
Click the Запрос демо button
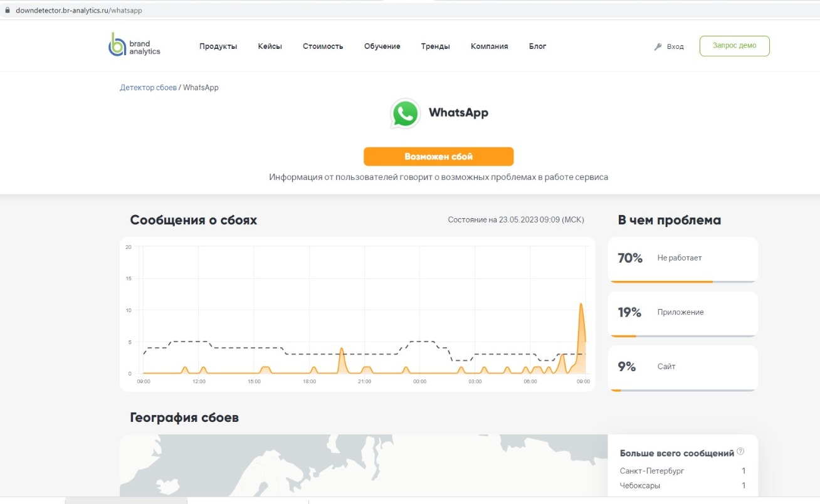click(735, 46)
